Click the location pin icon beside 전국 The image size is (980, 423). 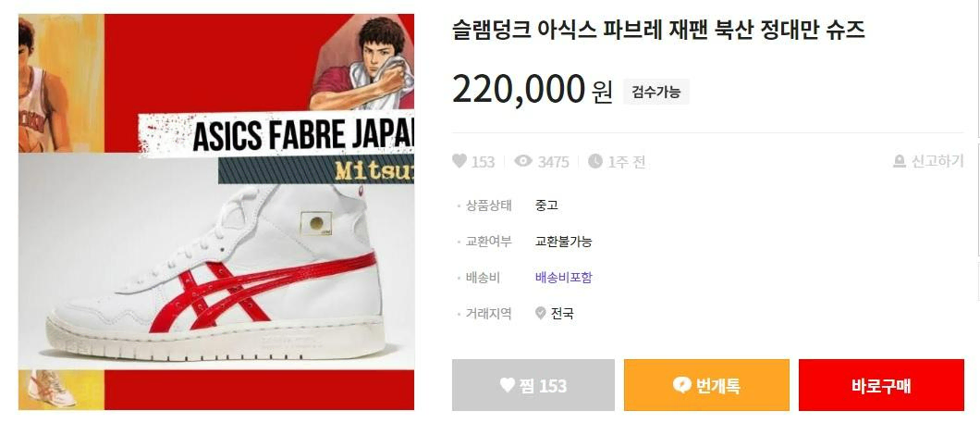coord(541,313)
